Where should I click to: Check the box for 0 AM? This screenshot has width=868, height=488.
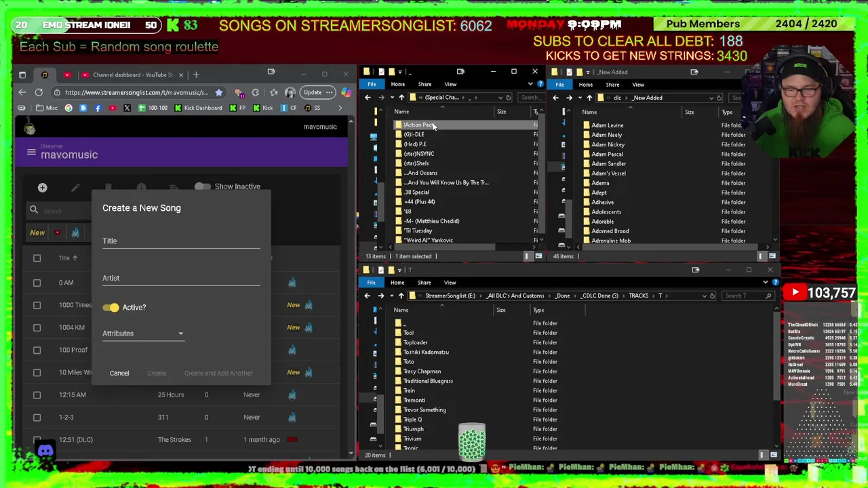click(x=37, y=283)
